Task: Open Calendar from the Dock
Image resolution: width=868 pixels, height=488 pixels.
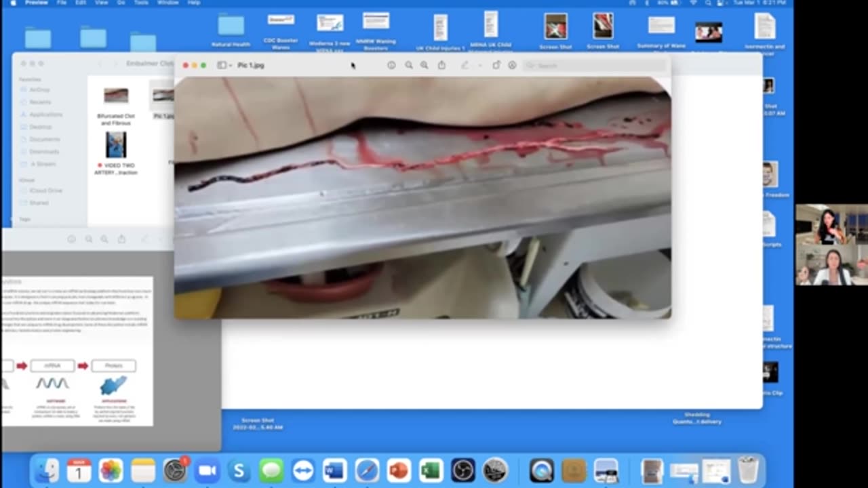Action: tap(79, 470)
